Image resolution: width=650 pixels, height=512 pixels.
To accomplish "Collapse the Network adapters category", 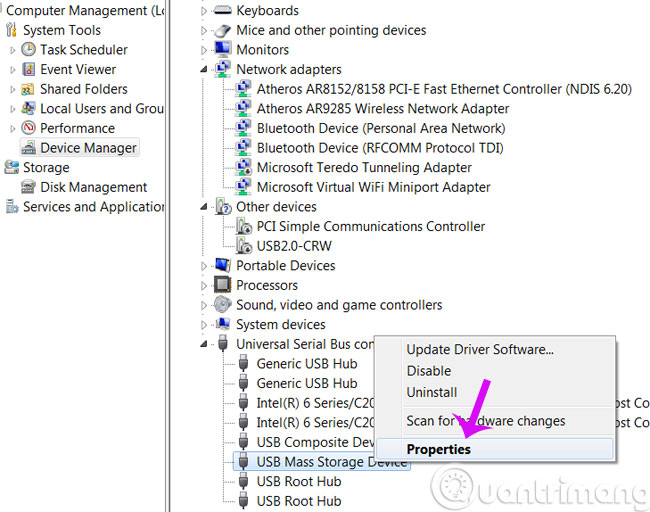I will point(205,69).
